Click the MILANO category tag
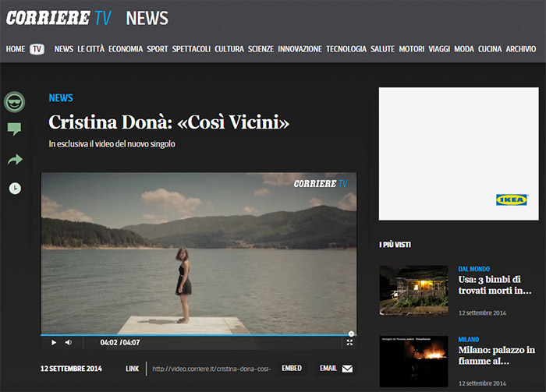Screen dimensions: 546x392 (x=468, y=339)
